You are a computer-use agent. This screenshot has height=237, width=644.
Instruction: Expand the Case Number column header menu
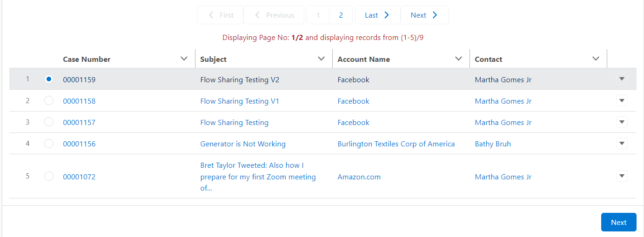184,59
